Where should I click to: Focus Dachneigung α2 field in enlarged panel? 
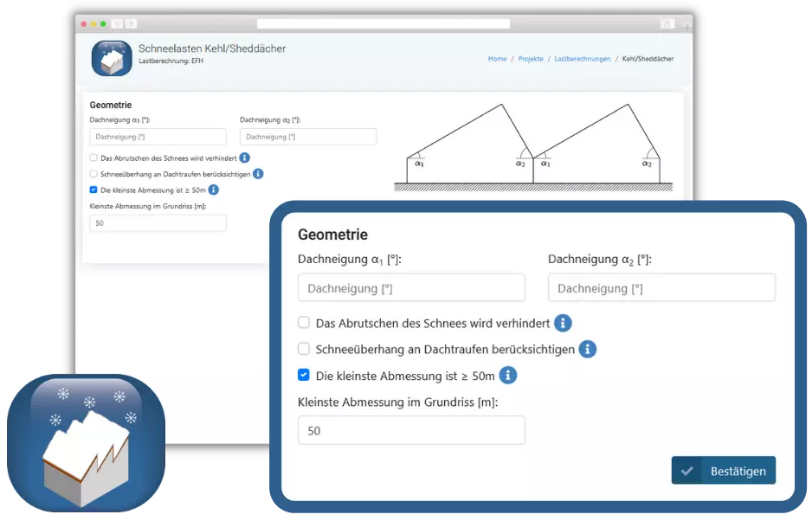tap(661, 287)
